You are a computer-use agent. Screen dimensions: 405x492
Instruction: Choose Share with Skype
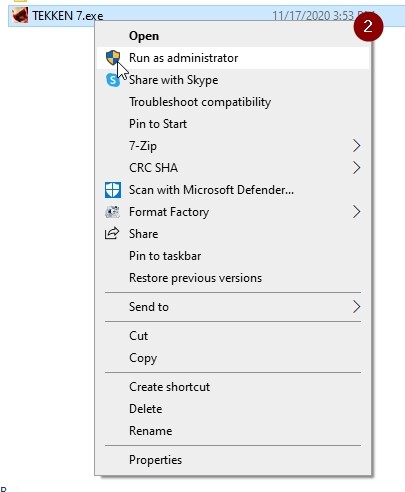(x=233, y=80)
